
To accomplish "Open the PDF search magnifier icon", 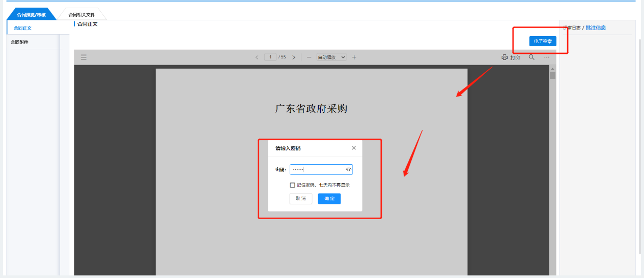I will click(x=531, y=57).
